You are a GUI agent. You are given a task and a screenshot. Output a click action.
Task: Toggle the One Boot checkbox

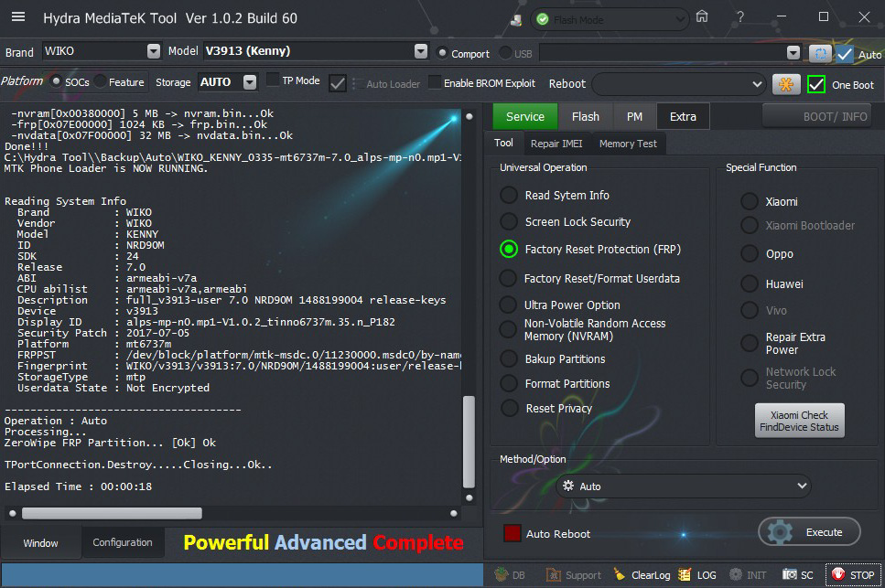tap(816, 84)
